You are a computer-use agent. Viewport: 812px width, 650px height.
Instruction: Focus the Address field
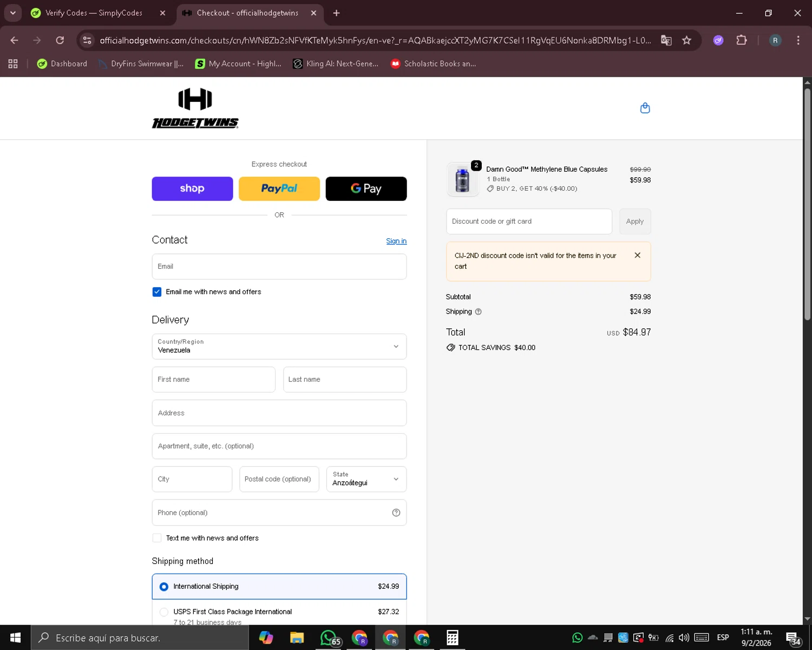point(279,413)
